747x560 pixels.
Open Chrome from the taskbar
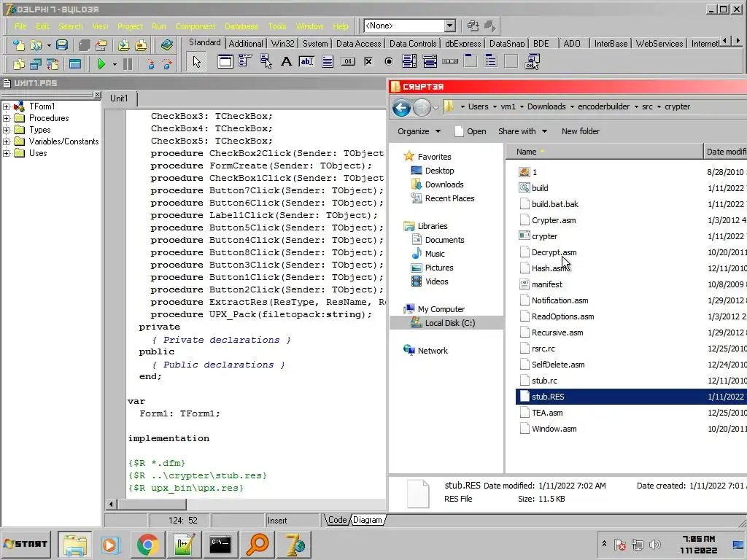147,544
